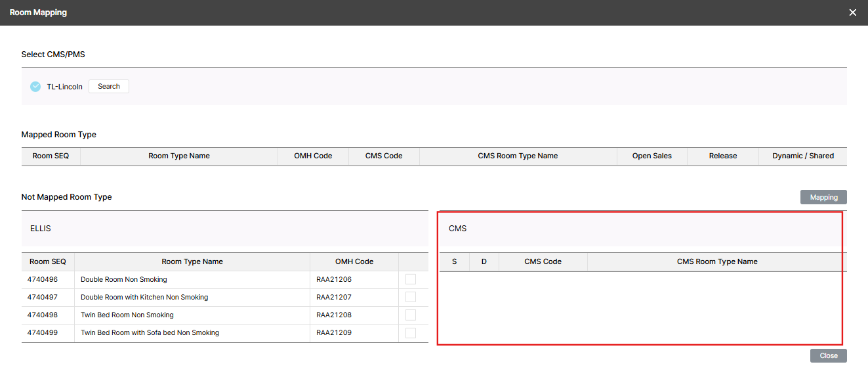Viewport: 868px width, 381px height.
Task: Check the box for Double Room Non Smoking
Action: [411, 279]
